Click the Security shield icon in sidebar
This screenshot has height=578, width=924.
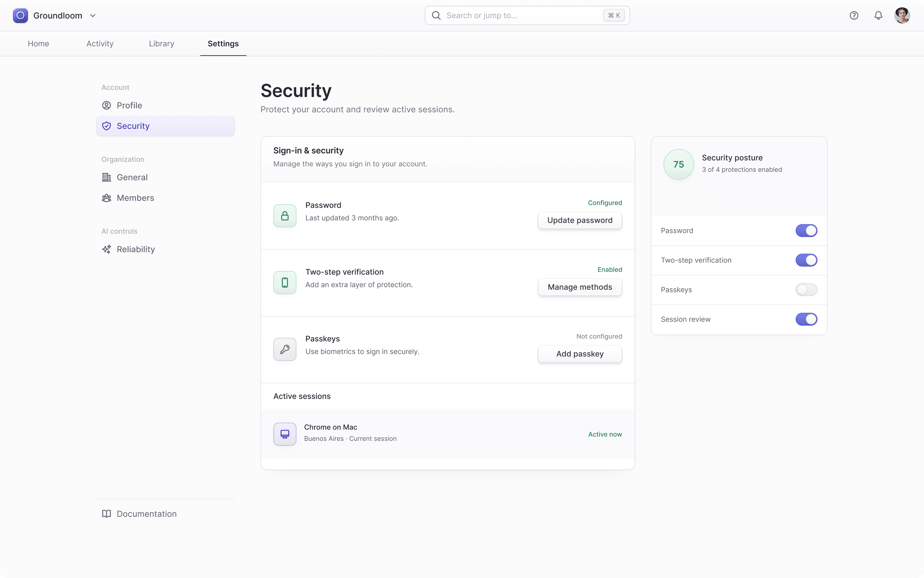[107, 126]
